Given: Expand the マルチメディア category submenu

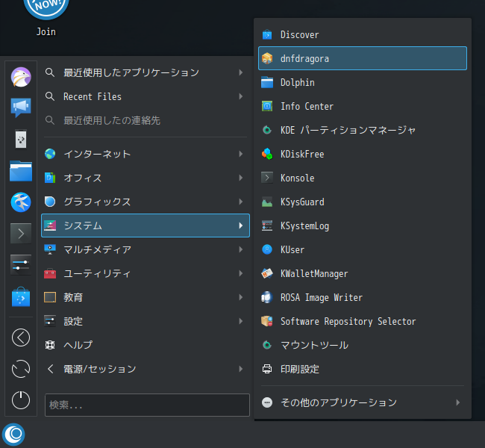Looking at the screenshot, I should click(x=145, y=249).
